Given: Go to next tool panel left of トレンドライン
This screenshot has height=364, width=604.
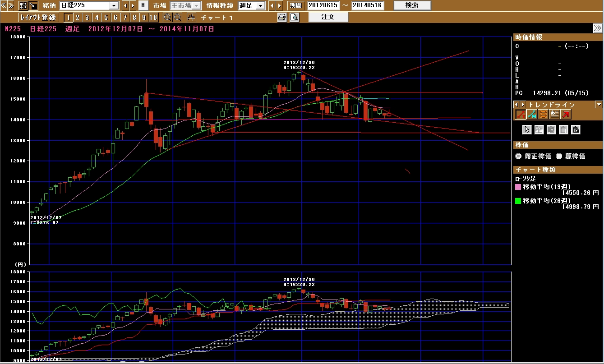Looking at the screenshot, I should [x=524, y=105].
